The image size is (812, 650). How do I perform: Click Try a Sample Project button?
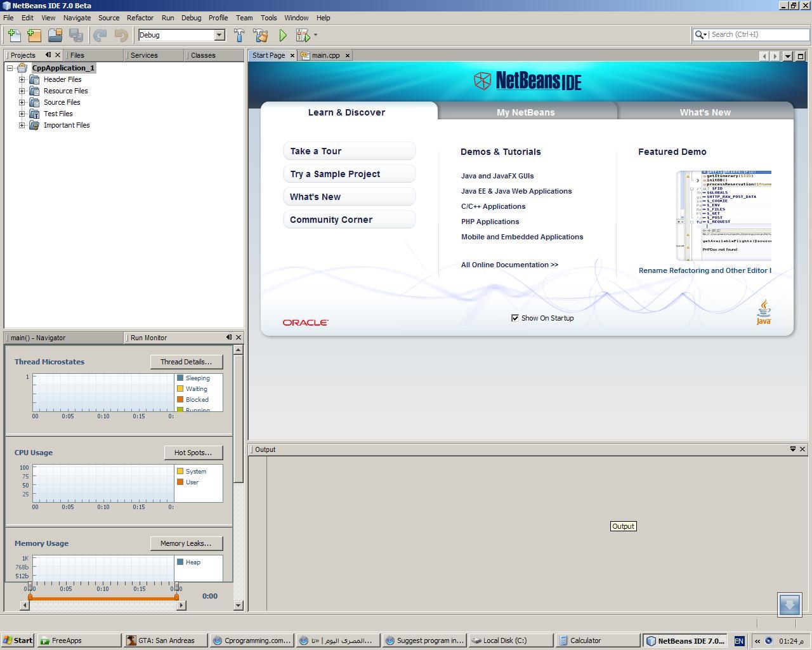350,174
